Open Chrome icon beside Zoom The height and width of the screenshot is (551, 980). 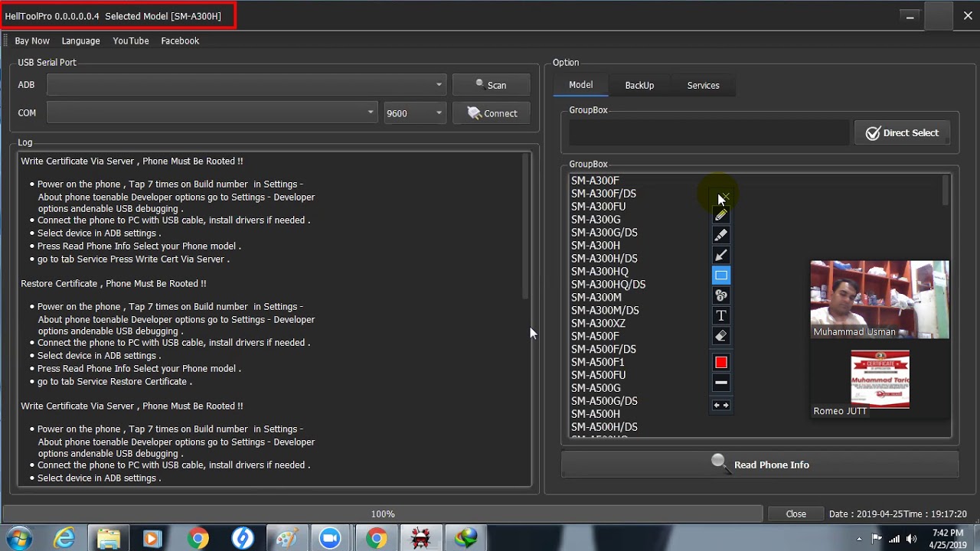(376, 539)
